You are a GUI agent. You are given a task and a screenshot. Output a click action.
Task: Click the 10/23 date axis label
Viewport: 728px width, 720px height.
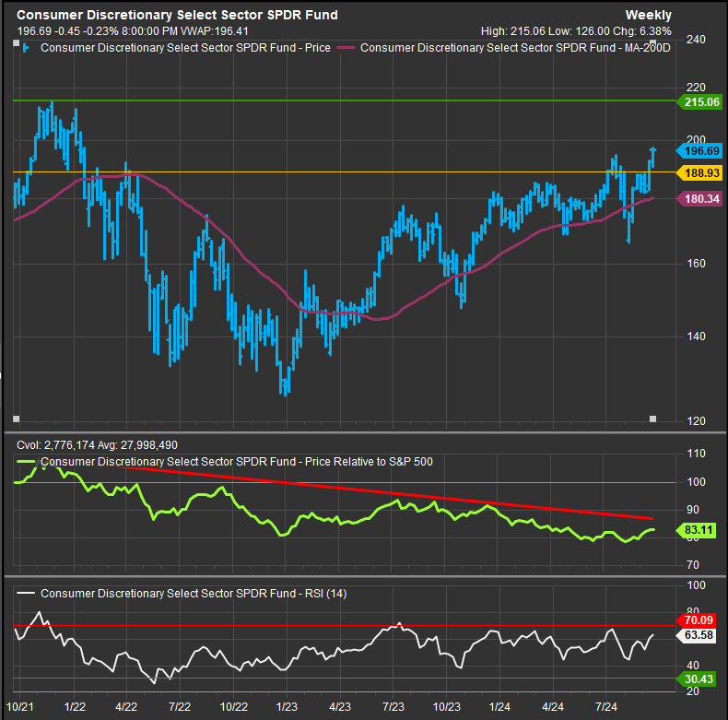pos(447,707)
